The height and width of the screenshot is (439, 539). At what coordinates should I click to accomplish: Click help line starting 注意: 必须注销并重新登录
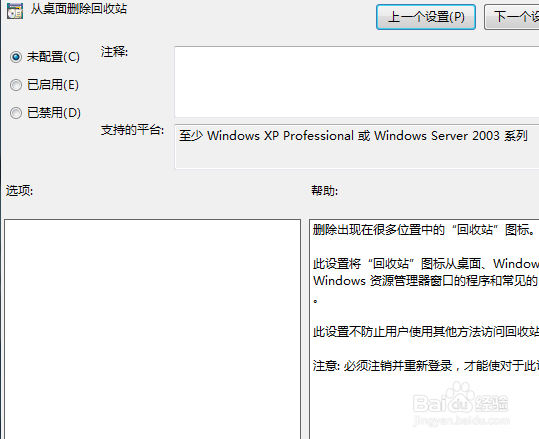(426, 365)
